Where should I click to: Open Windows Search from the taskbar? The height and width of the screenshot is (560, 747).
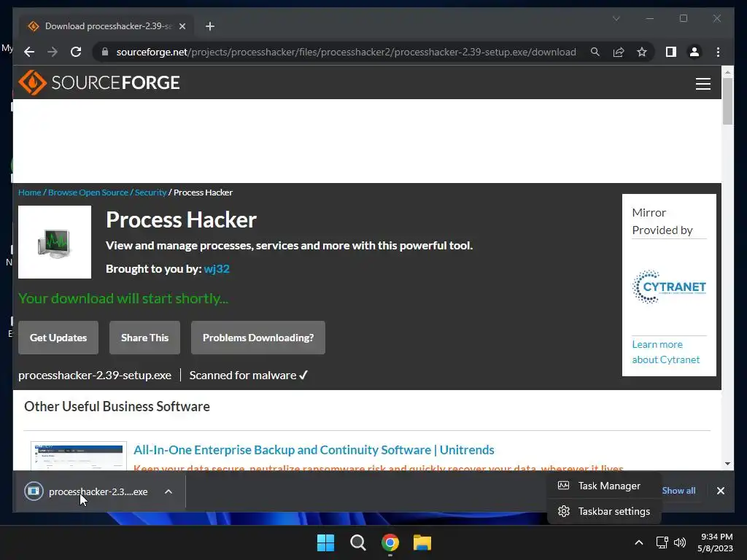click(357, 542)
